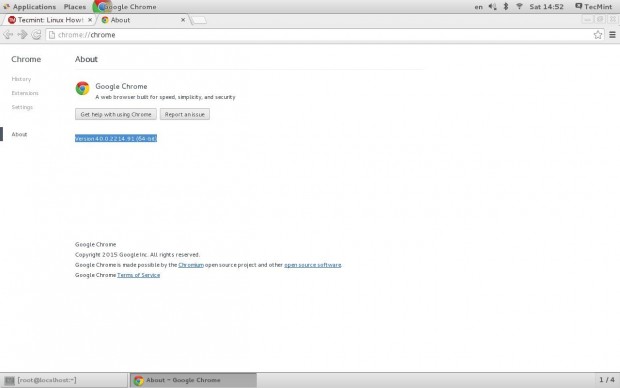Click About - Google Chrome taskbar entry
Screen dimensions: 620x388
193,380
